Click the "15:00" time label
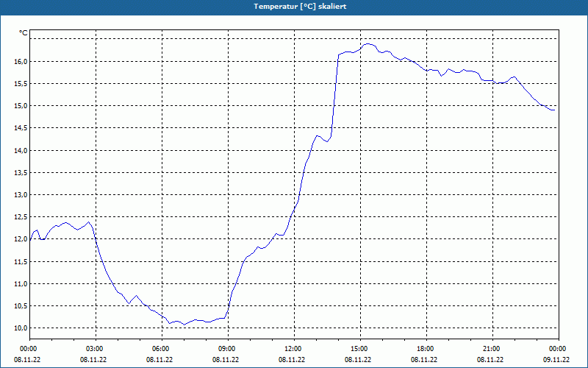 click(x=359, y=349)
